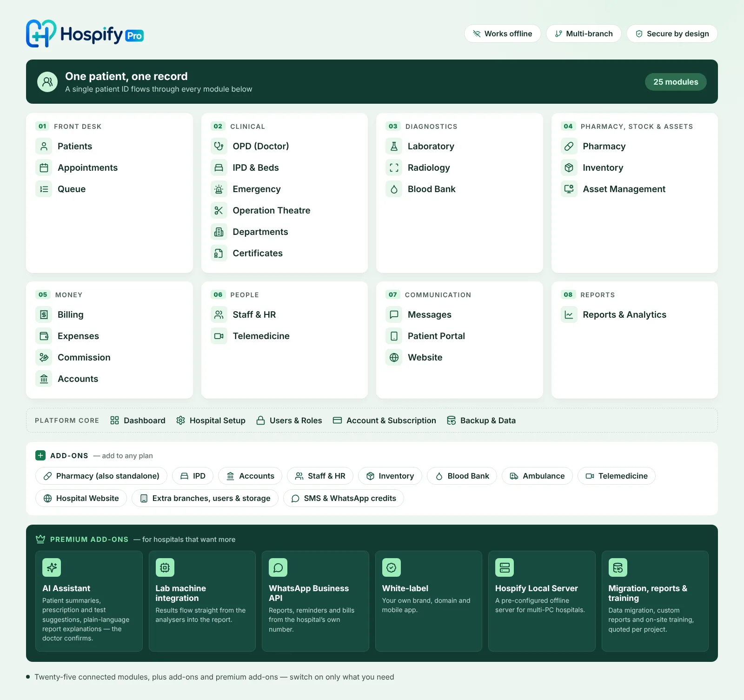Click the Hospify Local Server icon
The width and height of the screenshot is (744, 700).
pyautogui.click(x=505, y=567)
